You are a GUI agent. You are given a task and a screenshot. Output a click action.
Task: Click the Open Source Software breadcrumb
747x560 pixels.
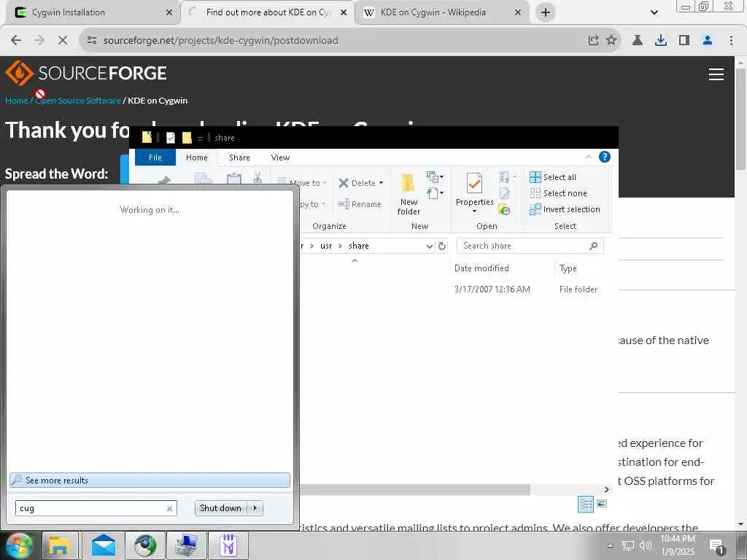tap(78, 101)
